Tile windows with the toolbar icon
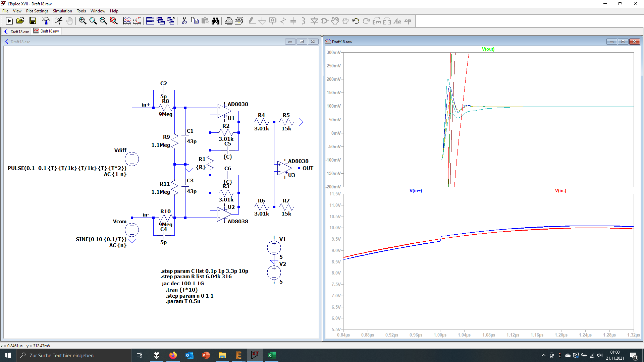 click(x=150, y=21)
